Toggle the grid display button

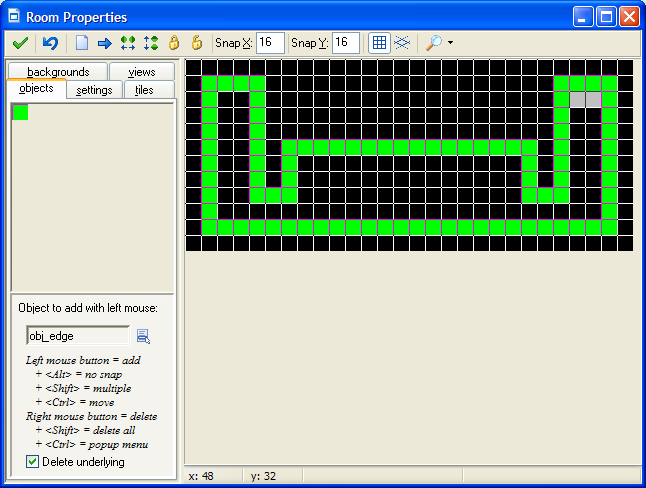tap(379, 43)
